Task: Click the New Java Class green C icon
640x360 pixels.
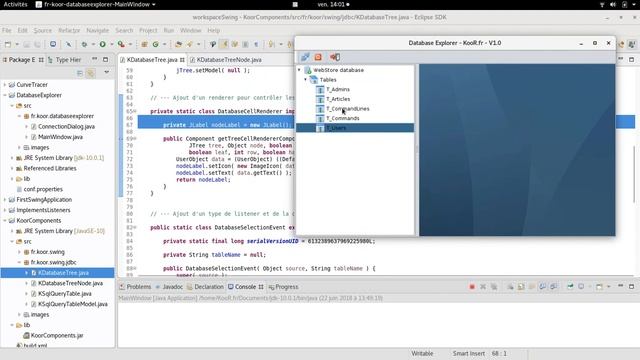Action: [x=156, y=44]
